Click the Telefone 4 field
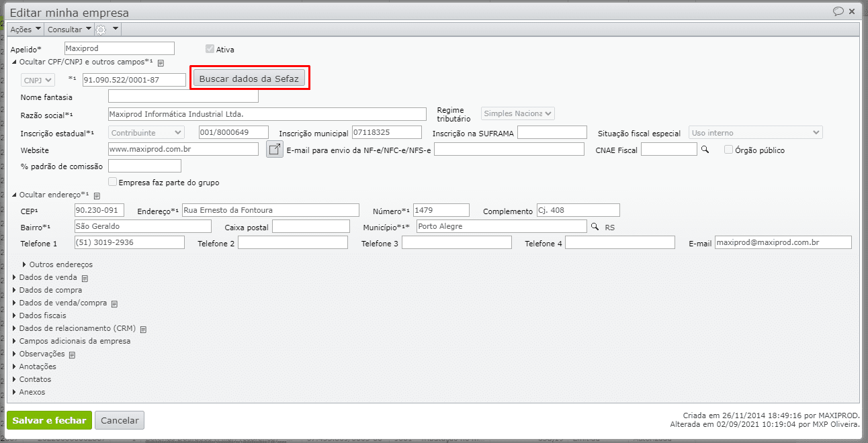Image resolution: width=868 pixels, height=443 pixels. (x=620, y=242)
